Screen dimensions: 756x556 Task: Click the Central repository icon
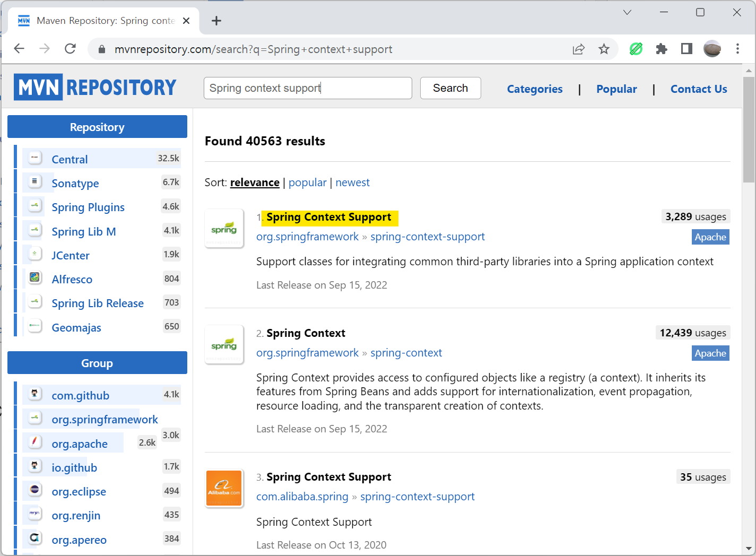point(35,158)
